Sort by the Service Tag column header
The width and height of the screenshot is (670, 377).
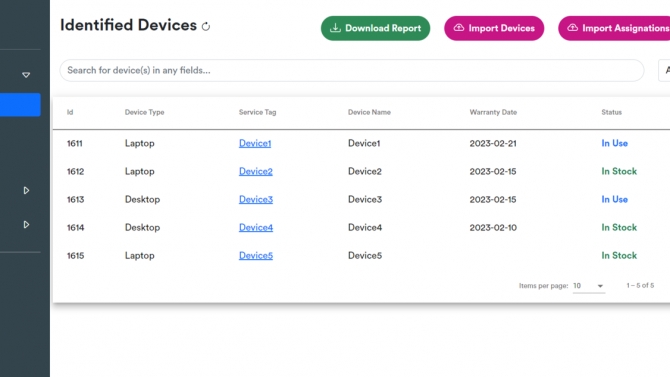coord(257,112)
